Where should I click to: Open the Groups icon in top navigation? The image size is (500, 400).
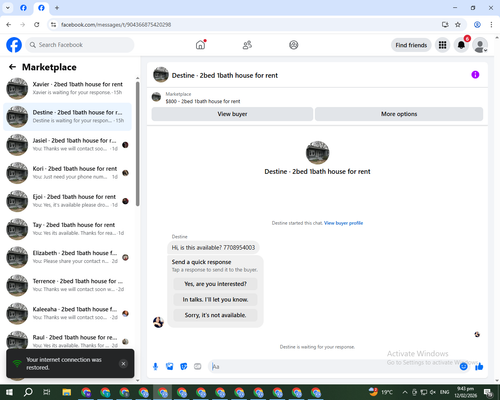tap(293, 45)
